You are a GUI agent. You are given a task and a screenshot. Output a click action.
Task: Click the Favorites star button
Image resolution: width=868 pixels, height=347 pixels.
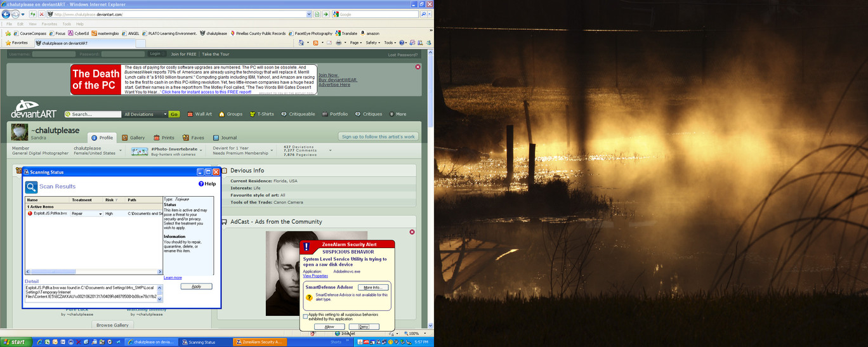point(16,43)
